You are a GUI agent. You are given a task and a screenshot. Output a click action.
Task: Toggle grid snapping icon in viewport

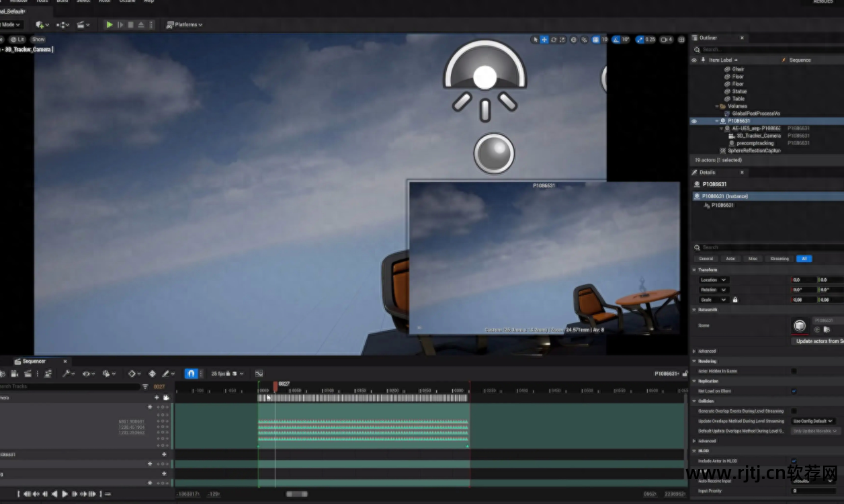tap(596, 40)
